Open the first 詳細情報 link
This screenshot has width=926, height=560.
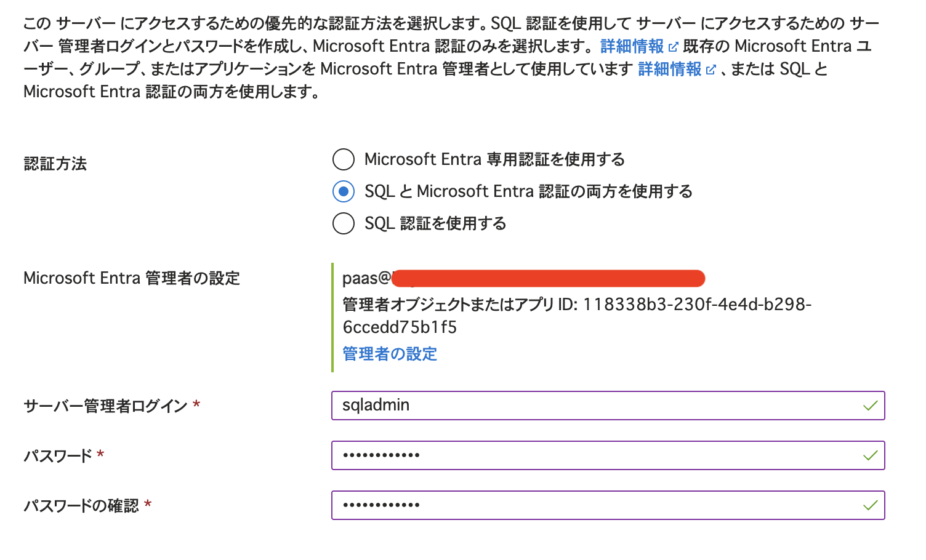pyautogui.click(x=632, y=46)
